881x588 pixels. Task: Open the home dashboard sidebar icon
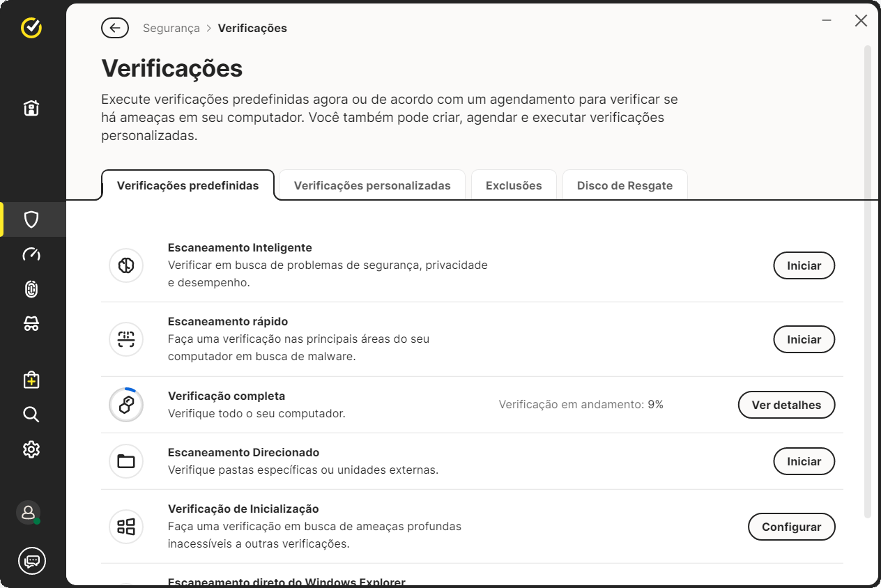31,108
